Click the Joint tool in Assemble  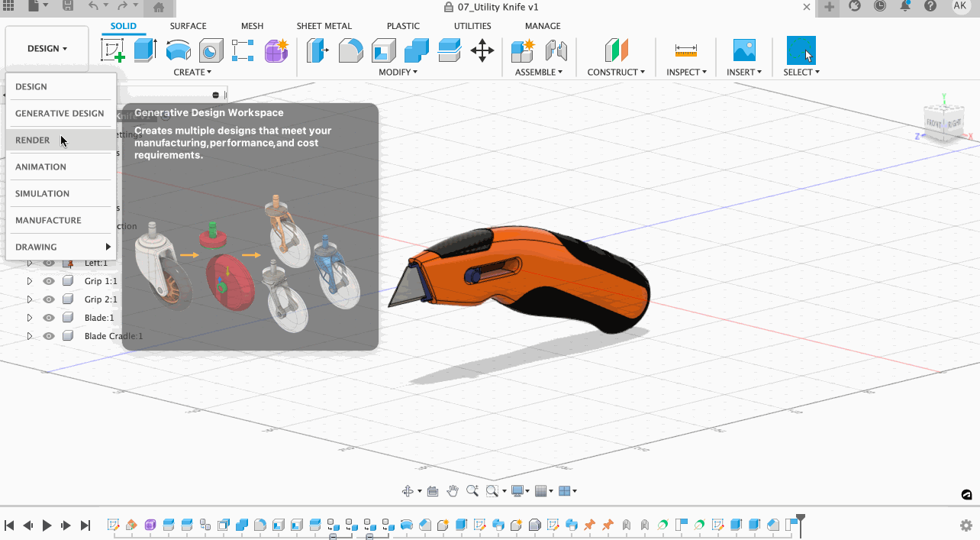click(556, 51)
